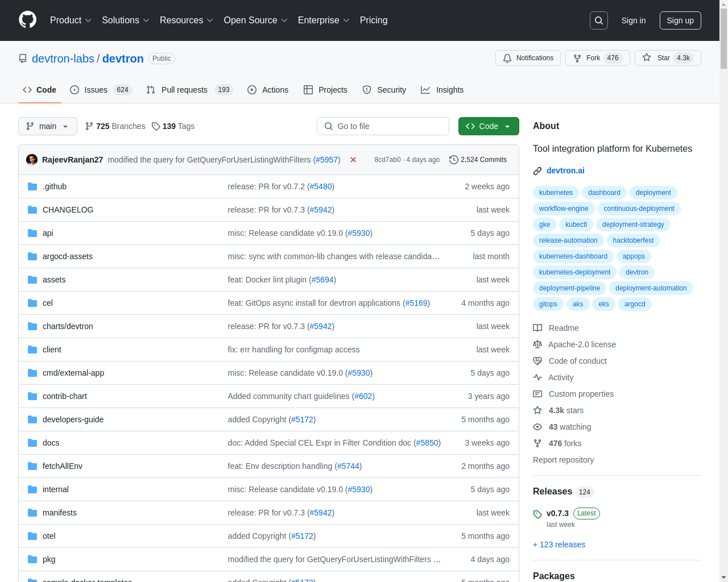Expand the Enterprise menu dropdown

(324, 20)
